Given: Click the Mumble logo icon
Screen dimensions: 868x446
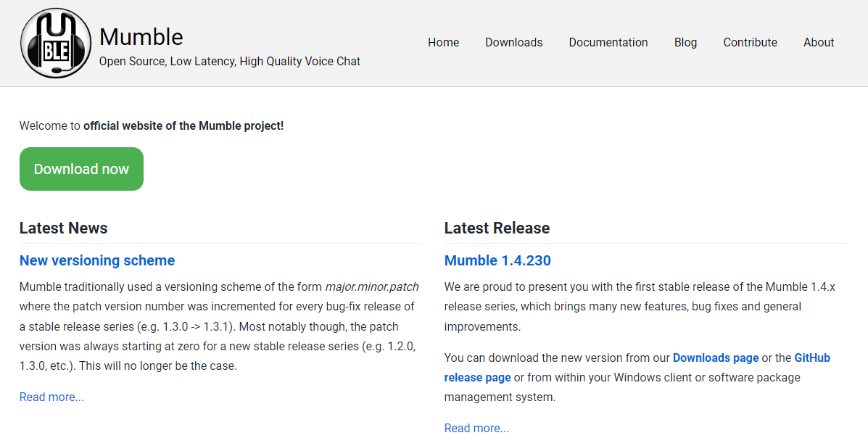Looking at the screenshot, I should tap(55, 42).
